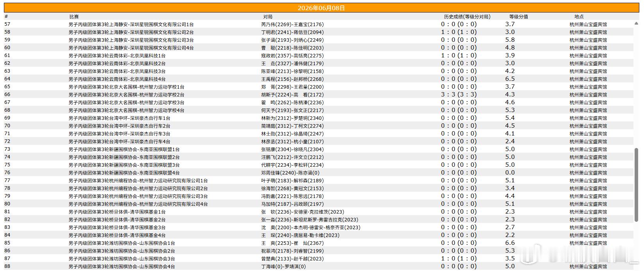Click rating value 2.2 in row 84
The image size is (644, 271).
click(510, 235)
